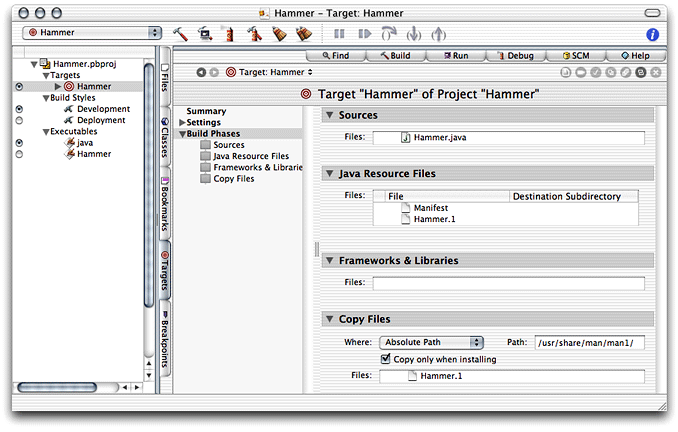
Task: Open the vertical Files side tab
Action: tap(165, 77)
